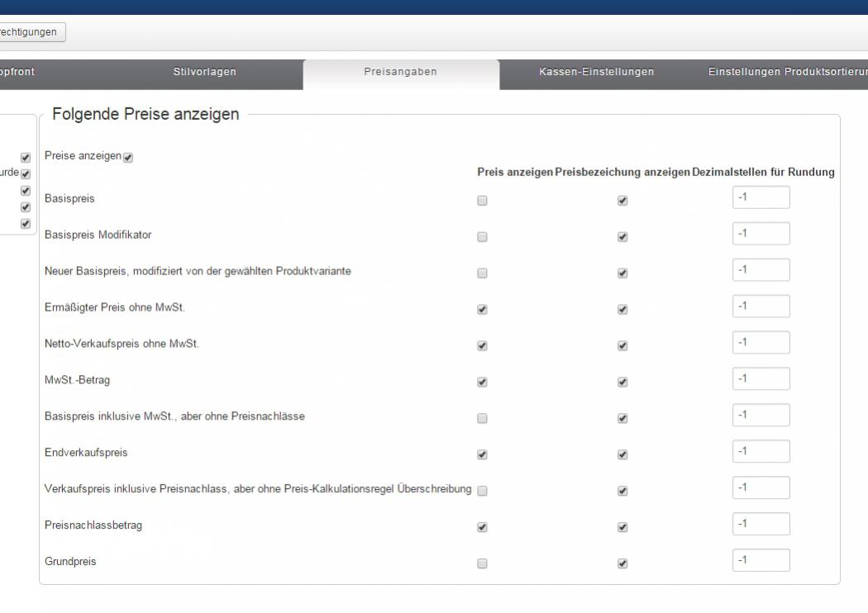
Task: Click rounding decimals field for Basispreis
Action: (x=761, y=197)
